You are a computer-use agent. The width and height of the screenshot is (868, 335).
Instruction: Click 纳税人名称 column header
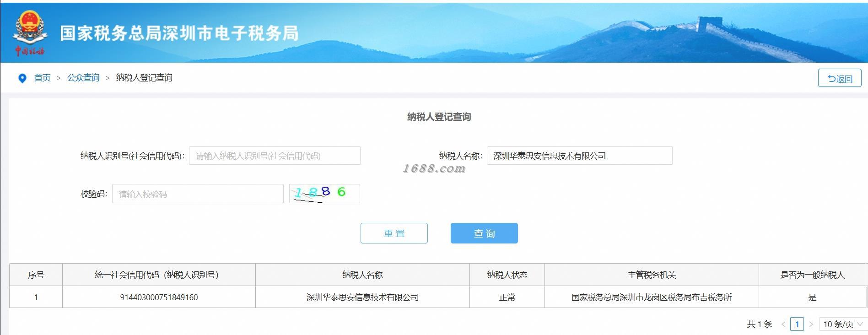tap(362, 275)
